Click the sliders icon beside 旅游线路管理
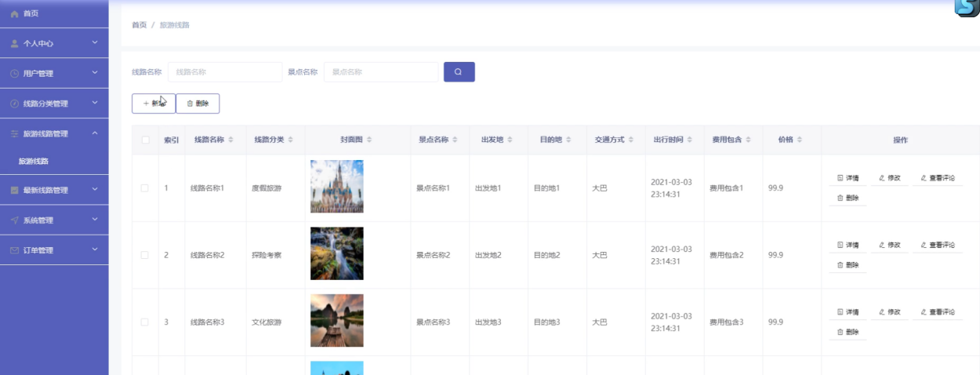Viewport: 980px width, 375px height. click(14, 134)
